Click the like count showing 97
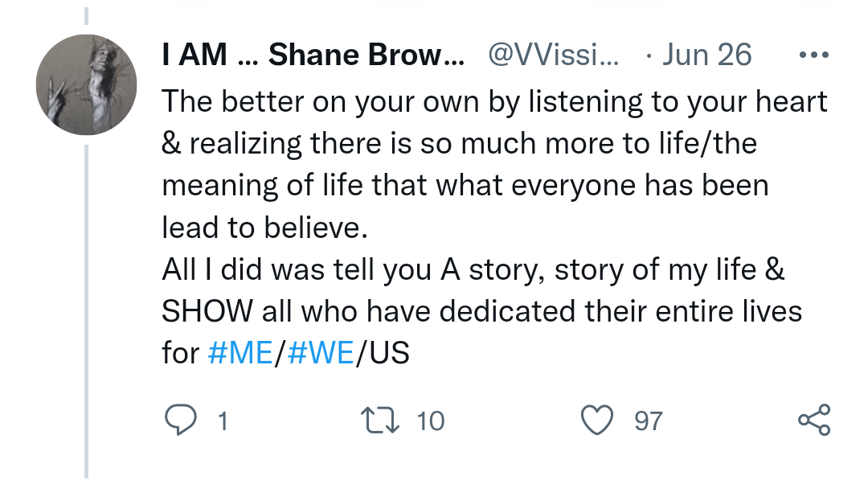Screen dimensions: 868x484 click(x=649, y=420)
